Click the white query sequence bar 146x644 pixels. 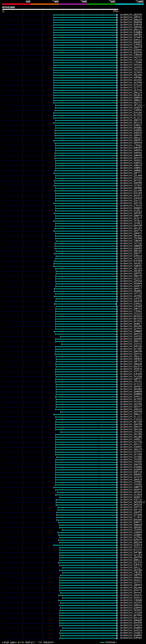60,9
